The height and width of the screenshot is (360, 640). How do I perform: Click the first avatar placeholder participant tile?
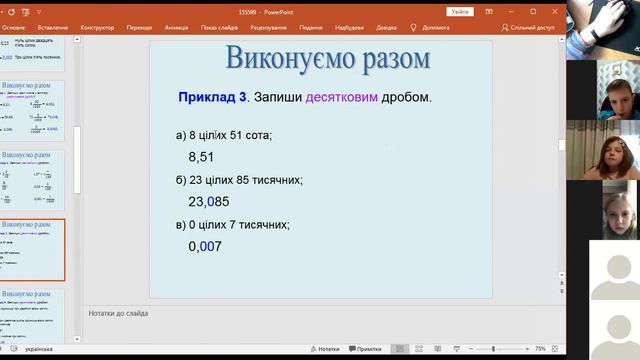coord(614,270)
